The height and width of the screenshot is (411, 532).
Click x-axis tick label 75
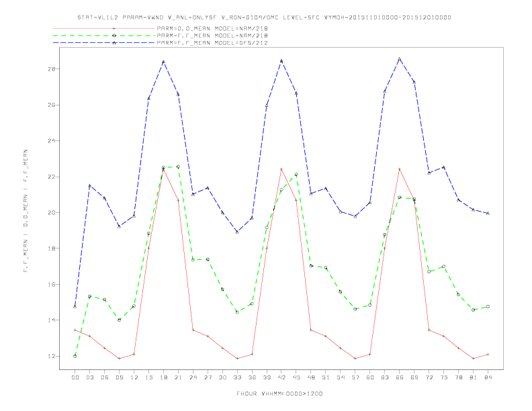click(x=444, y=377)
